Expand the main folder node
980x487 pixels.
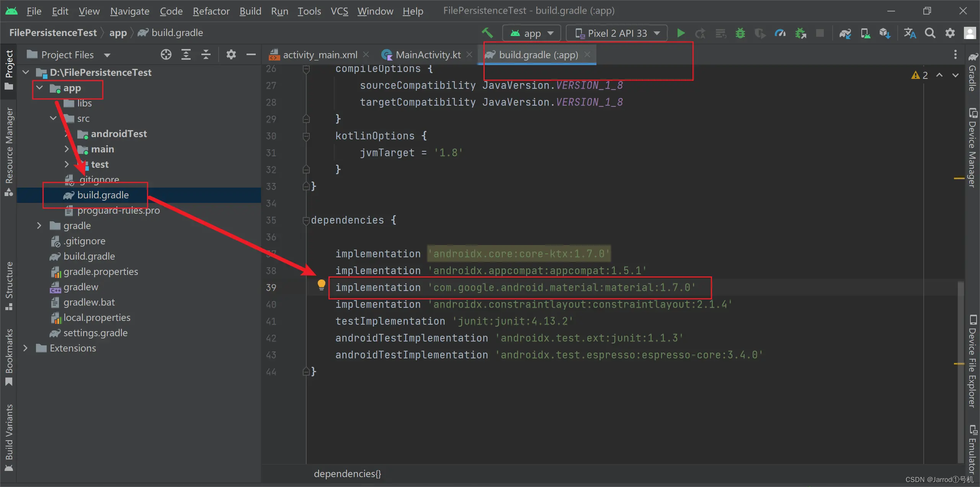(x=67, y=149)
